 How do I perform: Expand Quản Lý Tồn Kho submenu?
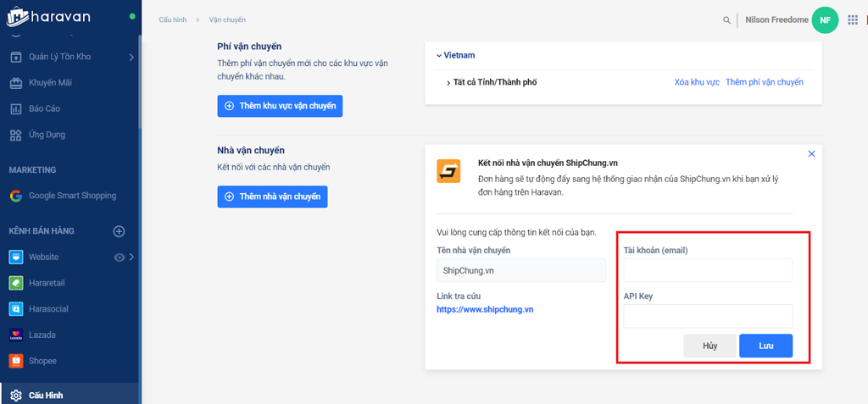click(131, 57)
